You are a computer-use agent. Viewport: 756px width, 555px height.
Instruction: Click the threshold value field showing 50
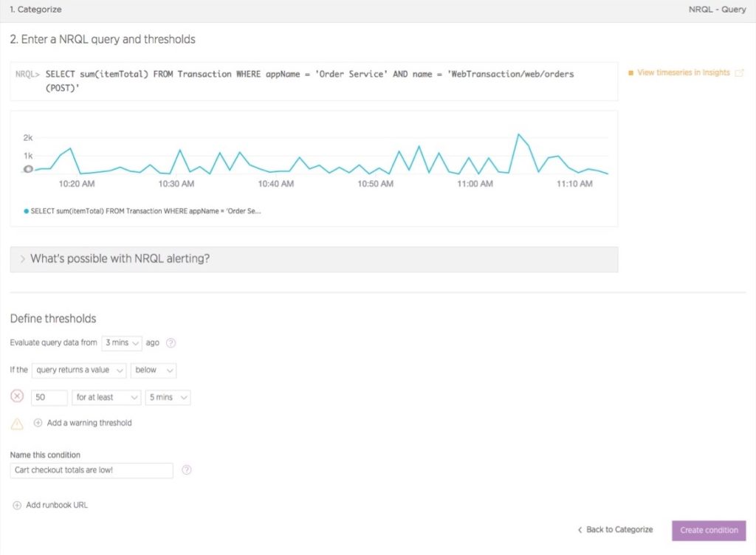(x=49, y=398)
